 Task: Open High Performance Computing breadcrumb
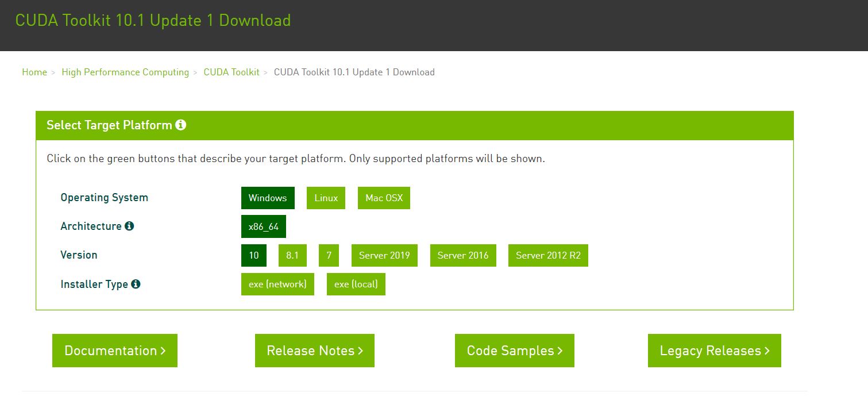[125, 72]
